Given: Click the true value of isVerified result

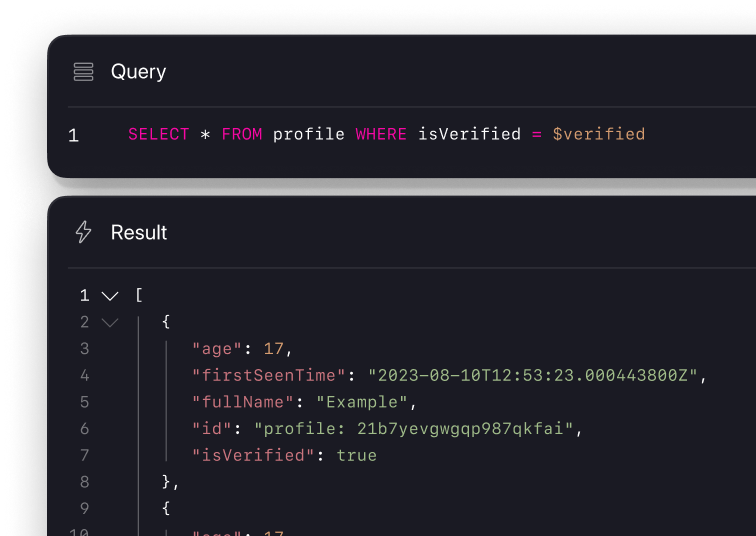Looking at the screenshot, I should tap(356, 456).
